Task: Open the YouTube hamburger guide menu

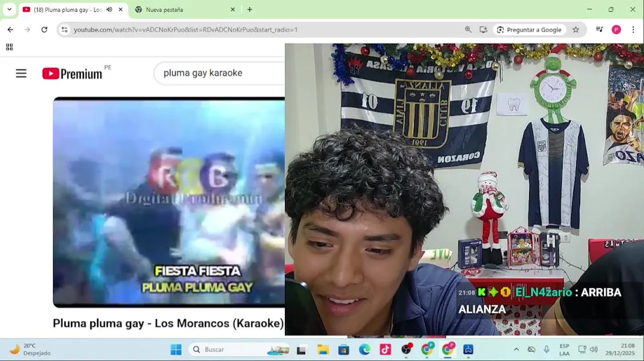Action: tap(21, 74)
